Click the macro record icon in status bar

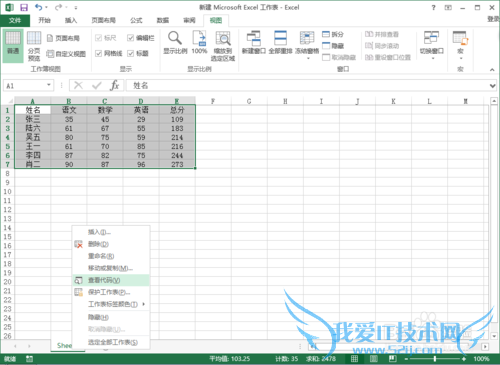29,359
